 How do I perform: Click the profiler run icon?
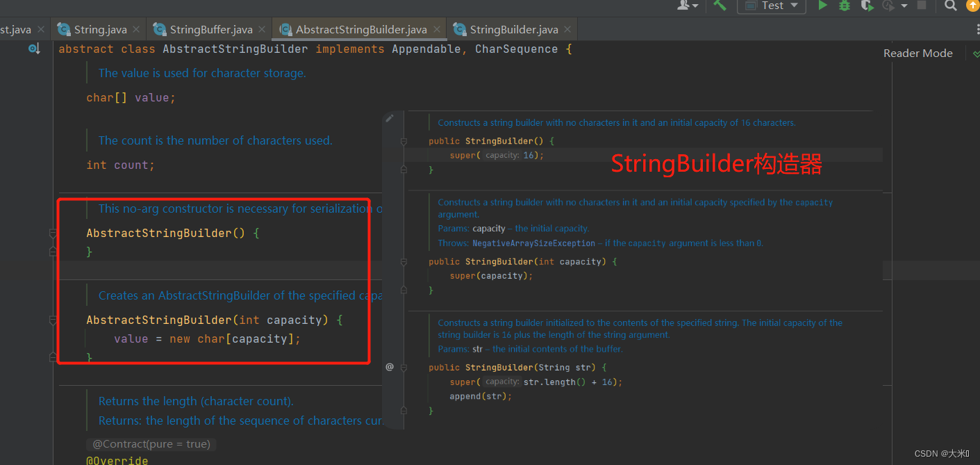coord(888,6)
